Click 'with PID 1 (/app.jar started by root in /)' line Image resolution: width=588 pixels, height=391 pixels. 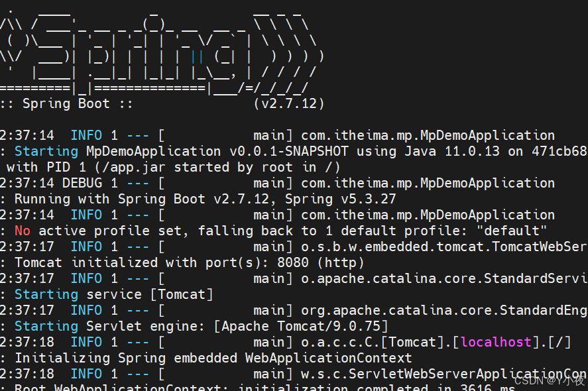click(x=173, y=167)
